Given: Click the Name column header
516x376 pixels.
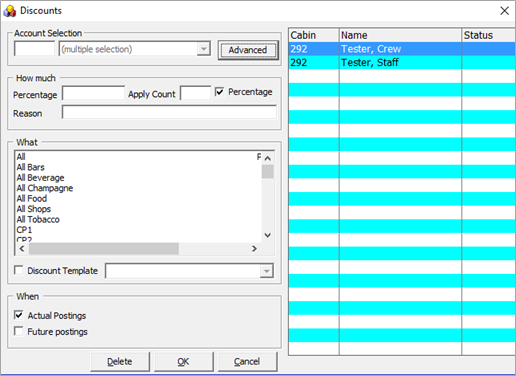Looking at the screenshot, I should (x=400, y=35).
